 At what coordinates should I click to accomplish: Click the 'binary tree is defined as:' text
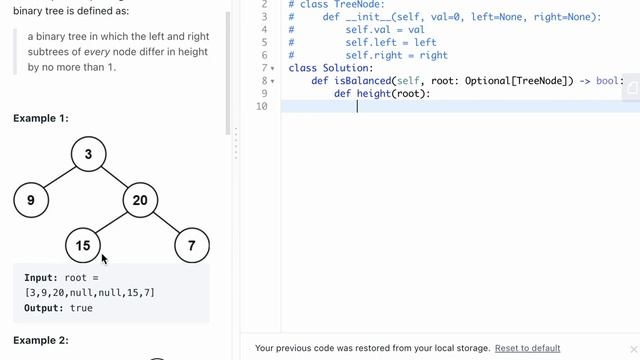tap(71, 11)
